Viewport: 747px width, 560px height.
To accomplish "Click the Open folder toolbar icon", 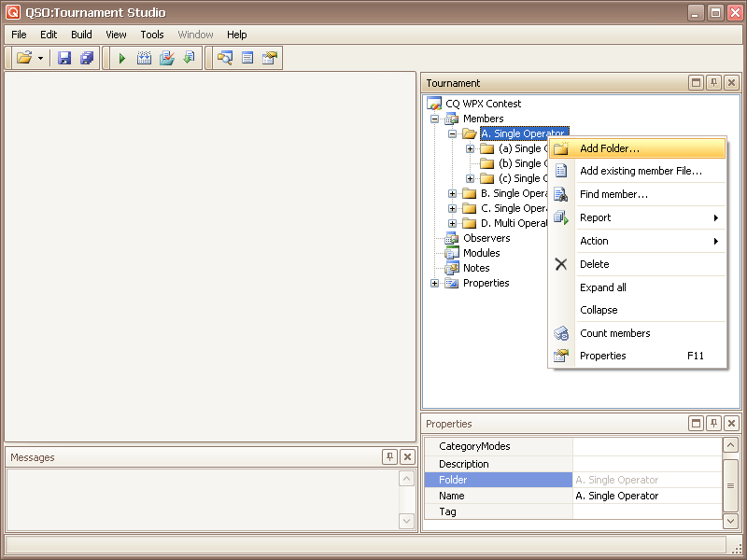I will point(24,58).
